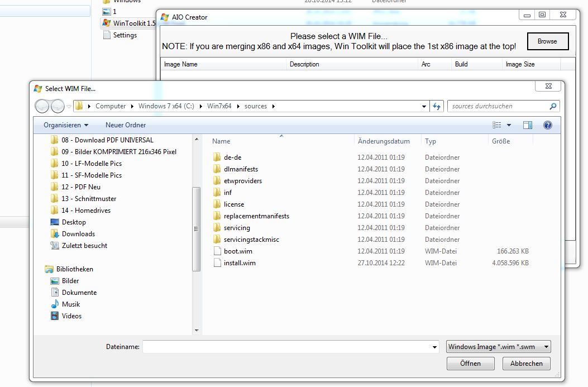This screenshot has width=588, height=387.
Task: Click Windows 7 x64 (C:) breadcrumb
Action: tap(166, 106)
